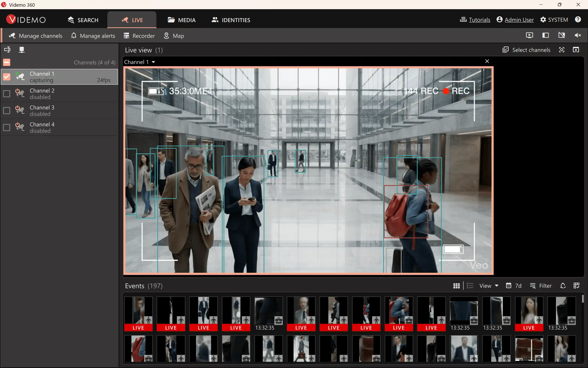Open the red backpack LIVE event thumbnail

[x=399, y=314]
